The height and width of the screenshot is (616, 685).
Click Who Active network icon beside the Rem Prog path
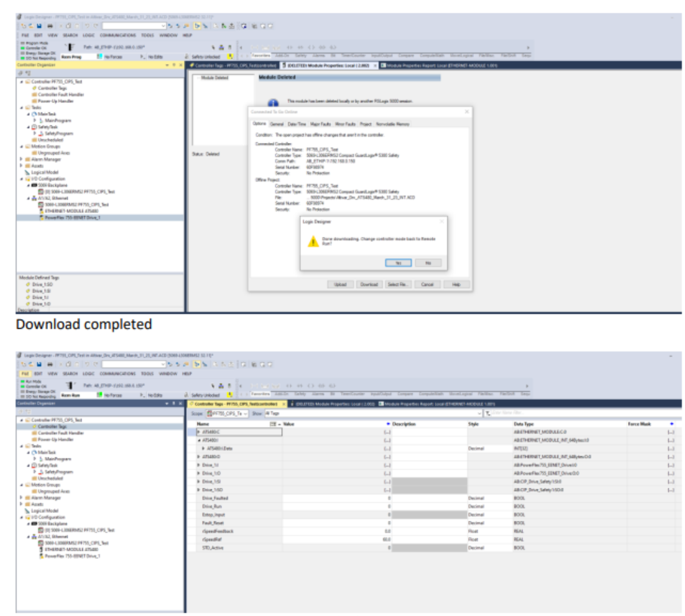click(x=221, y=47)
